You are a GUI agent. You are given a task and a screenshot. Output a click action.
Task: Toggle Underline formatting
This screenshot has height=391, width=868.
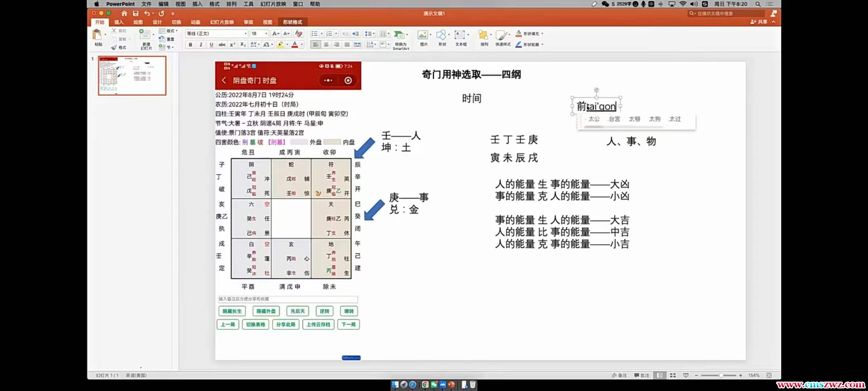tap(211, 45)
